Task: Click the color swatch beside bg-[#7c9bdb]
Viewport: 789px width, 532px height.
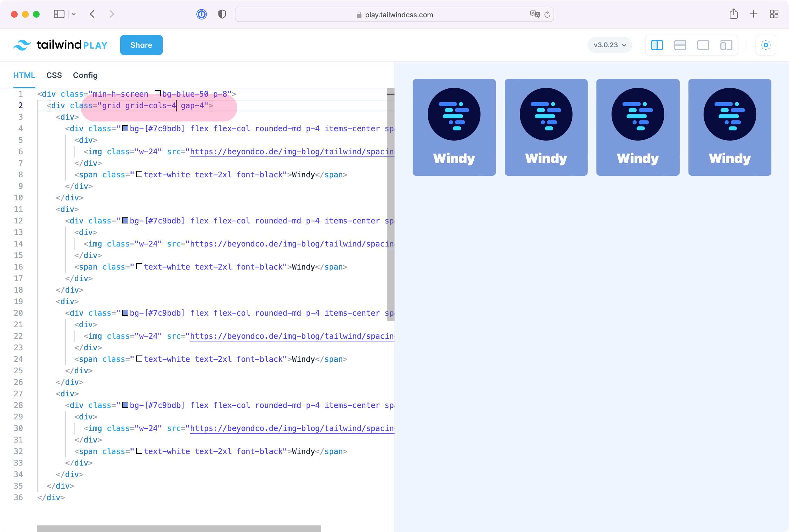Action: pos(125,128)
